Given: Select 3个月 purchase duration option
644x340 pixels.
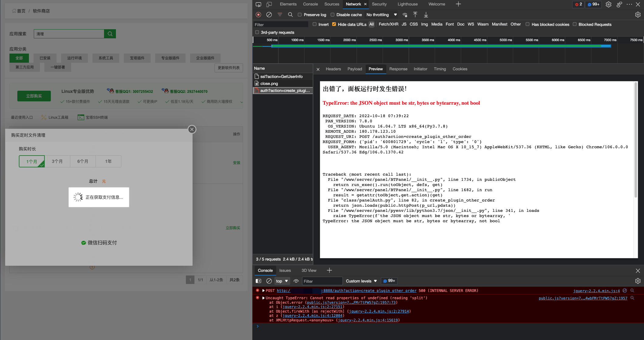Looking at the screenshot, I should pyautogui.click(x=57, y=161).
